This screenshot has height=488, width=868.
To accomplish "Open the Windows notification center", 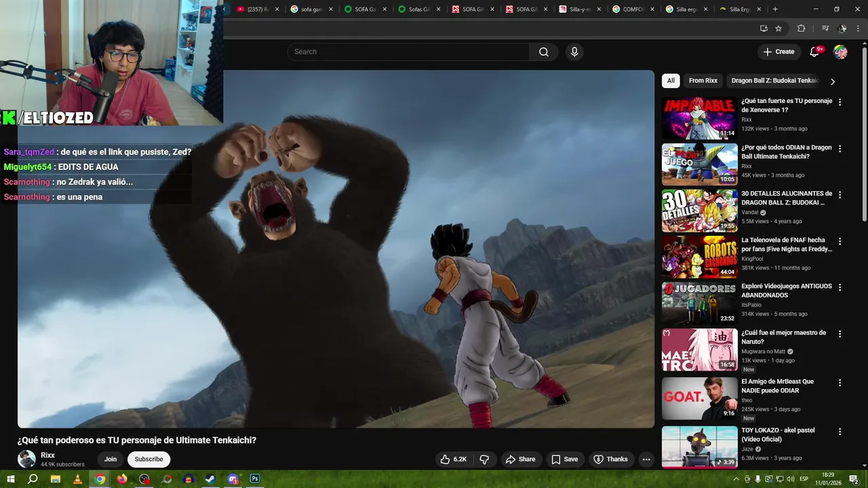I will (x=854, y=479).
